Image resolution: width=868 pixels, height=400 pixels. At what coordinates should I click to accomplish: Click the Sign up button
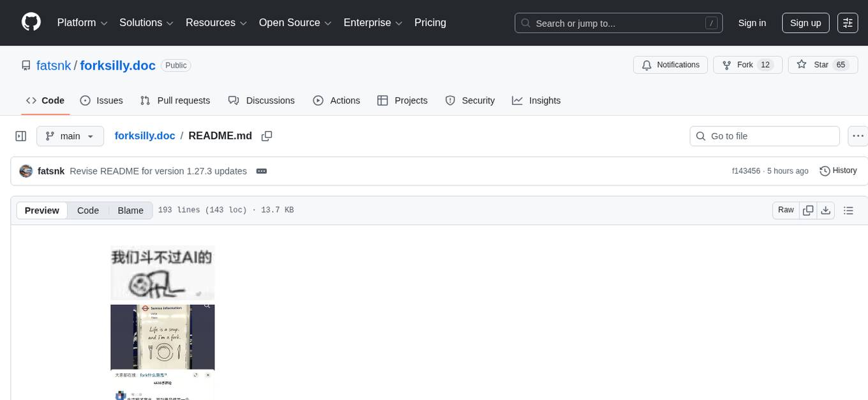[x=805, y=22]
